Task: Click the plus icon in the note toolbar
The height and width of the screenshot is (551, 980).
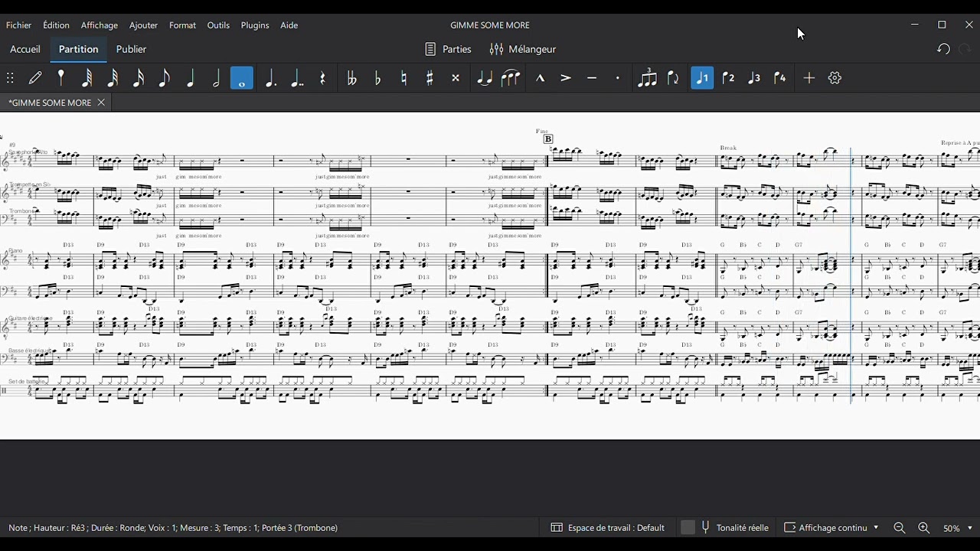Action: coord(809,78)
